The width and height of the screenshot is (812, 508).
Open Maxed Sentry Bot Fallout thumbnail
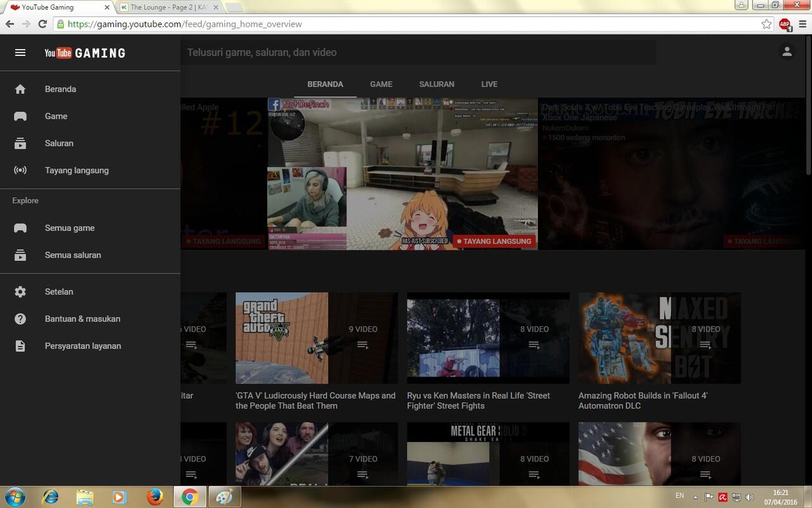pos(659,338)
